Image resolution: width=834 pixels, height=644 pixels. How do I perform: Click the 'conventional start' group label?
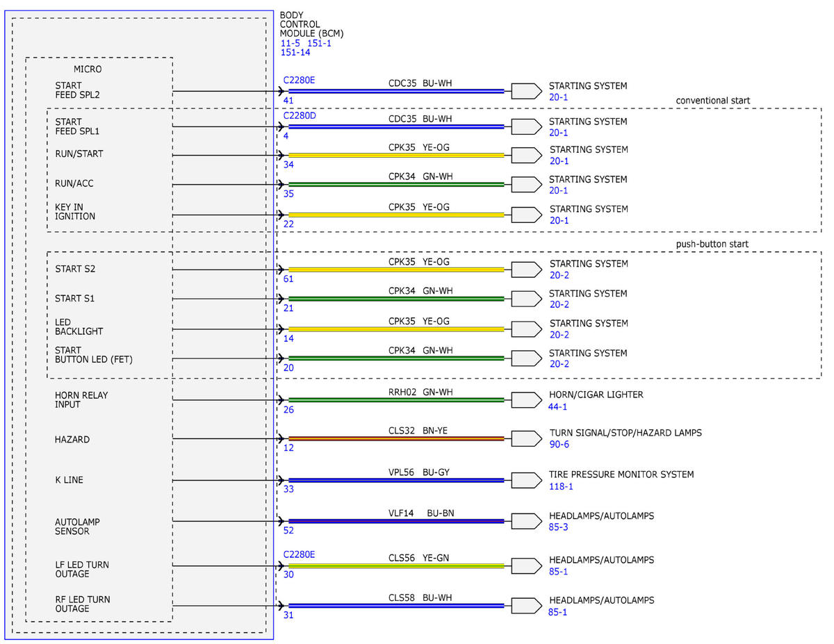click(713, 101)
